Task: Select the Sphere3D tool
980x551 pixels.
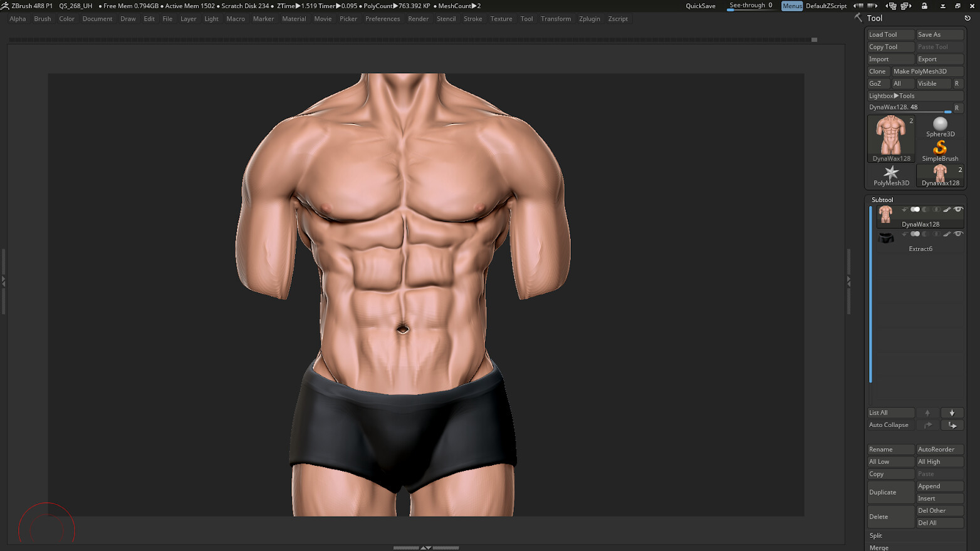Action: [940, 125]
